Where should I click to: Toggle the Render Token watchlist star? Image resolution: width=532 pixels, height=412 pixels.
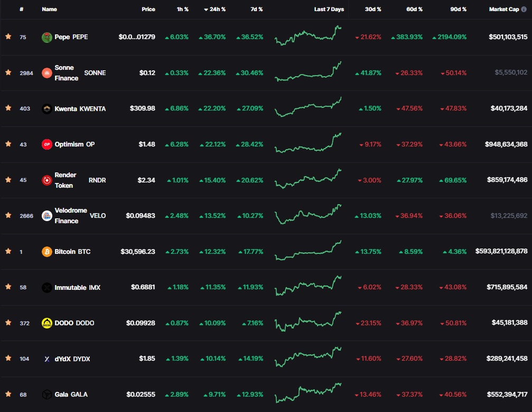(x=8, y=179)
